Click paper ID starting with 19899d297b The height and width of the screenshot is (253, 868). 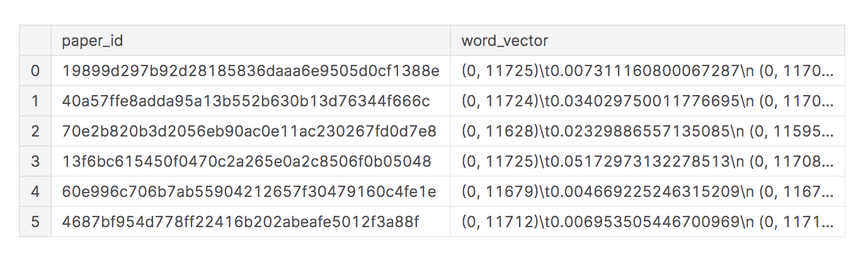pyautogui.click(x=251, y=71)
